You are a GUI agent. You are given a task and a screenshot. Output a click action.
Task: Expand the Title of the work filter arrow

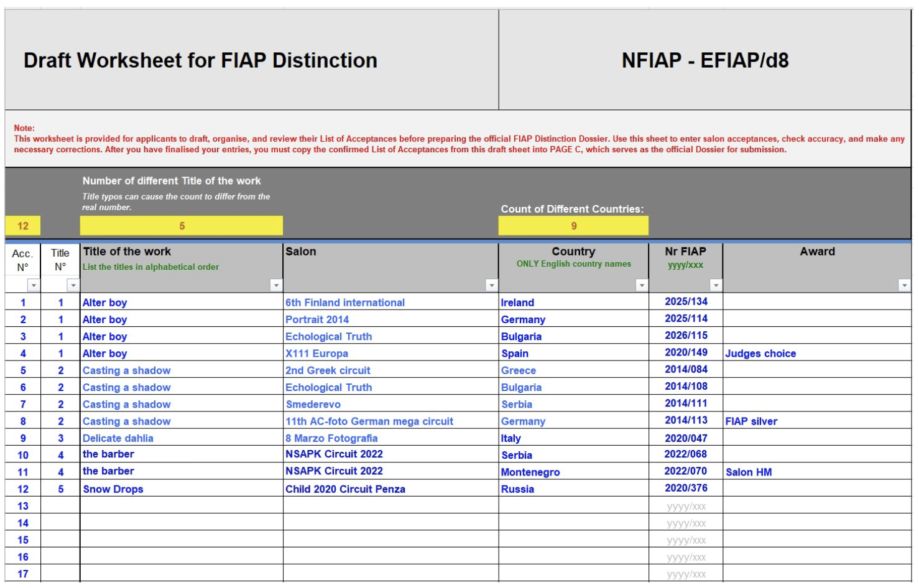point(276,285)
